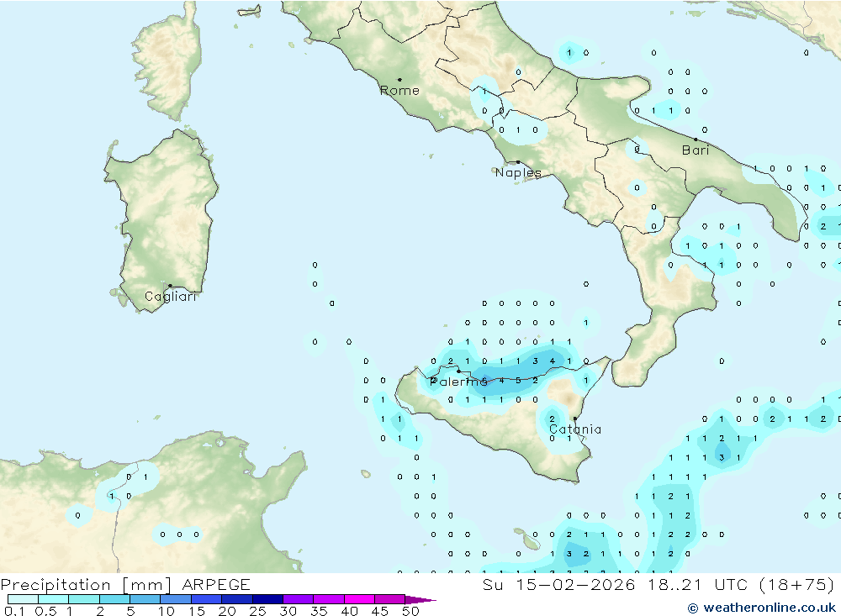
Task: Click the Bari city label
Action: tap(696, 150)
